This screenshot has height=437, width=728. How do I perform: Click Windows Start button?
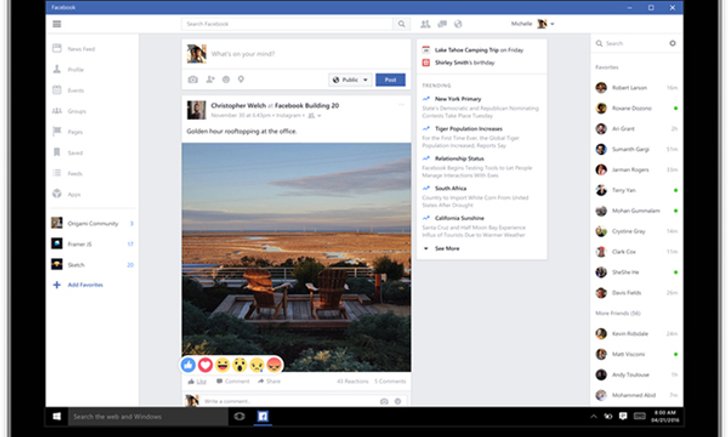coord(57,417)
